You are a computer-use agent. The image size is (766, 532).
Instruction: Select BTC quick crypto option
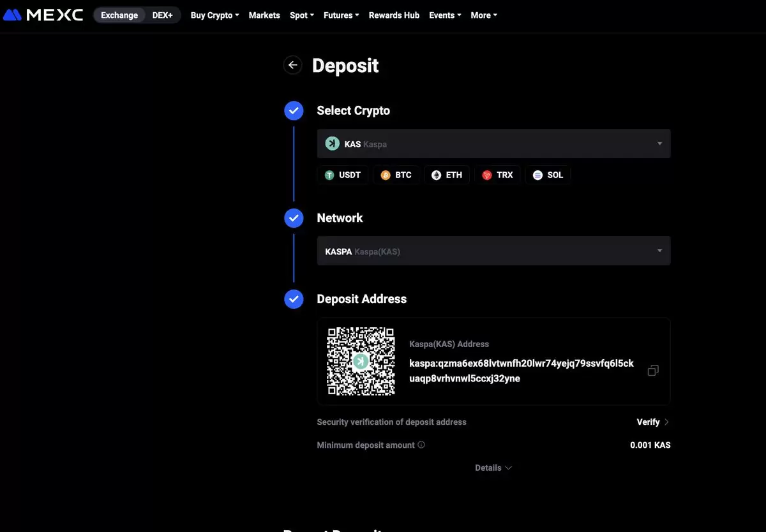tap(396, 175)
